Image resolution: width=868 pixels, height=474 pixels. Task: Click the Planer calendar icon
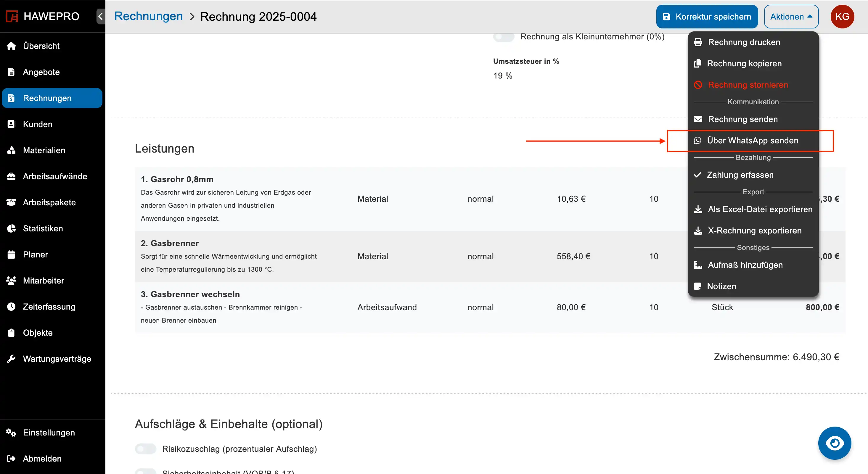point(12,254)
